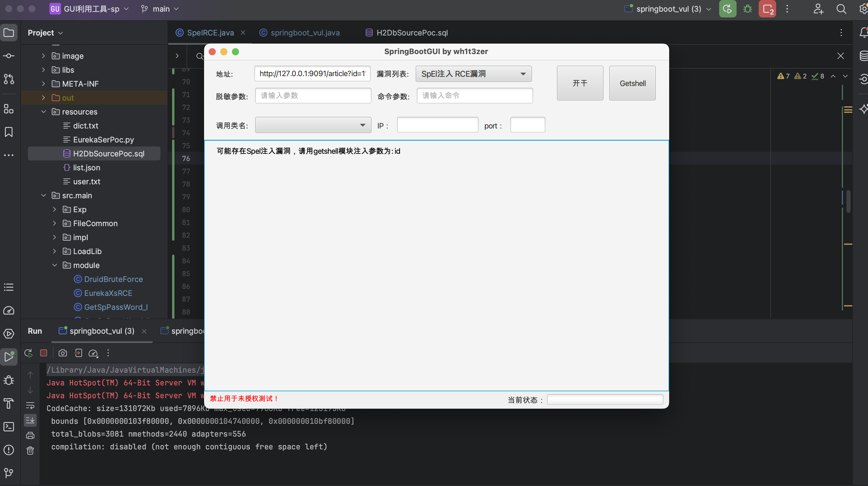The image size is (868, 486).
Task: Click the 开干 button
Action: (x=580, y=83)
